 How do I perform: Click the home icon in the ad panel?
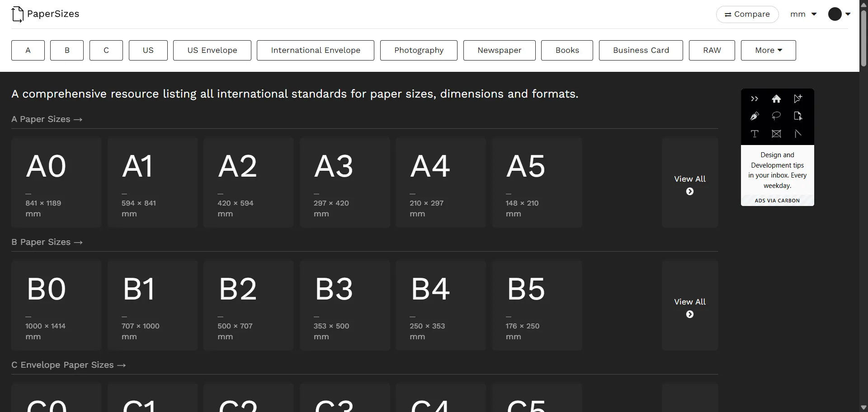pyautogui.click(x=777, y=98)
